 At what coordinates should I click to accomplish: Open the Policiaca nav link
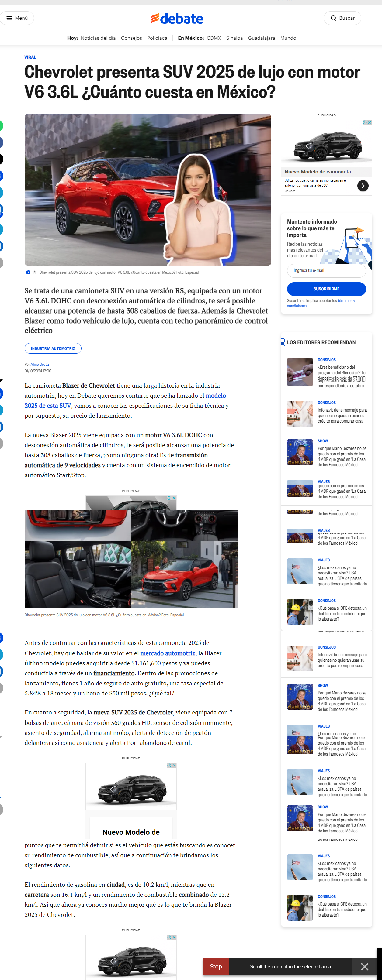point(157,38)
